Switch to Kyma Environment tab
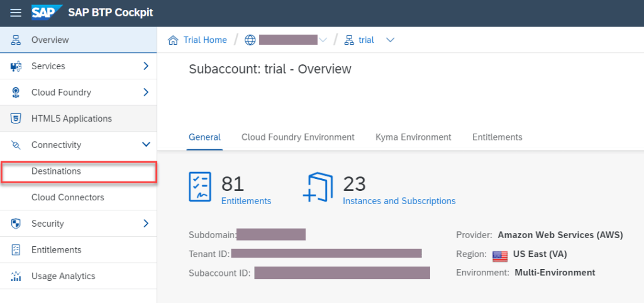The width and height of the screenshot is (644, 303). tap(413, 137)
